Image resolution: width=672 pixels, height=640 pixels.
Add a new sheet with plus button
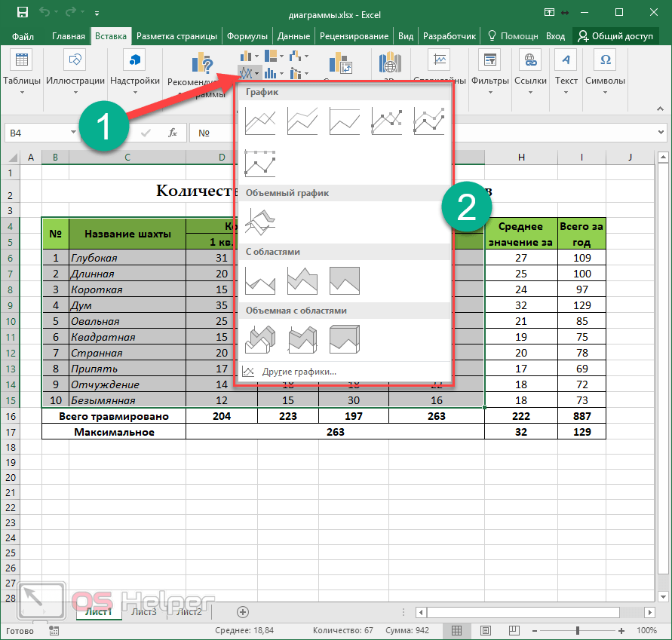[x=243, y=611]
